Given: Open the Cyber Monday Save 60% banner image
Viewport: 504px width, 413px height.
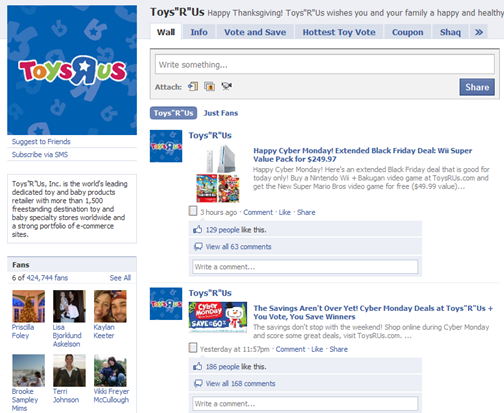Looking at the screenshot, I should (x=218, y=317).
